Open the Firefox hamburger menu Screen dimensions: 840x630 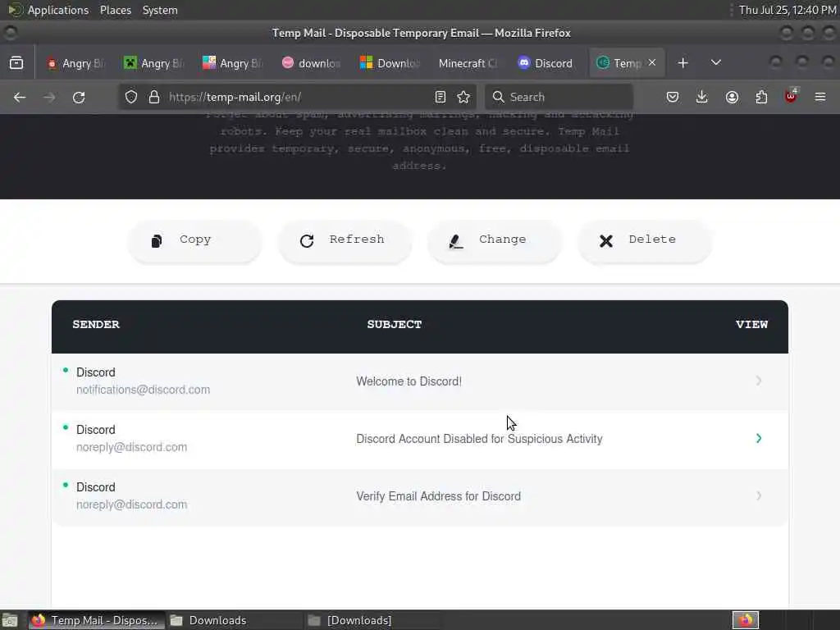[820, 97]
